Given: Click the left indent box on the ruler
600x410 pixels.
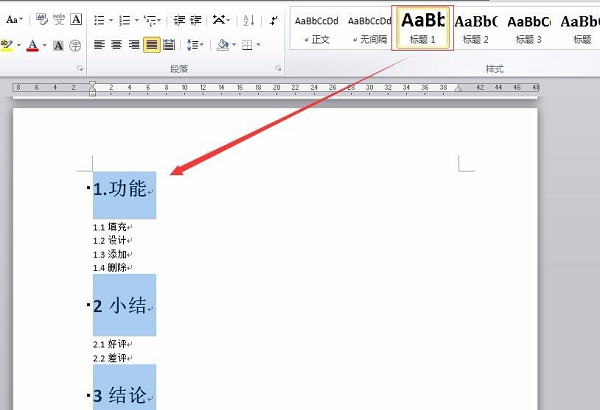Looking at the screenshot, I should pos(92,93).
